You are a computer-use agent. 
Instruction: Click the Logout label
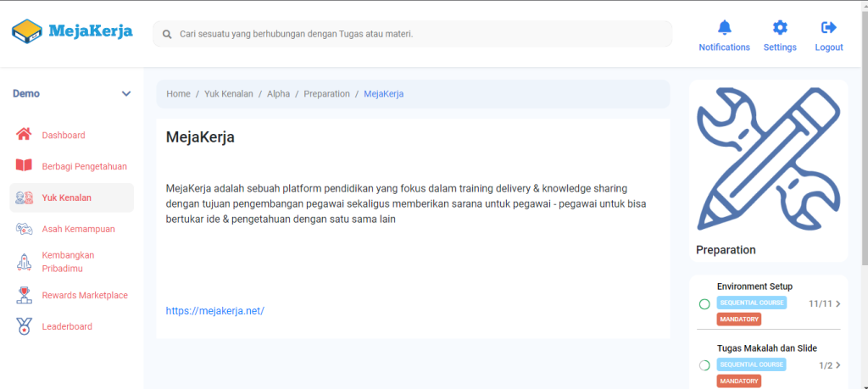click(x=829, y=47)
